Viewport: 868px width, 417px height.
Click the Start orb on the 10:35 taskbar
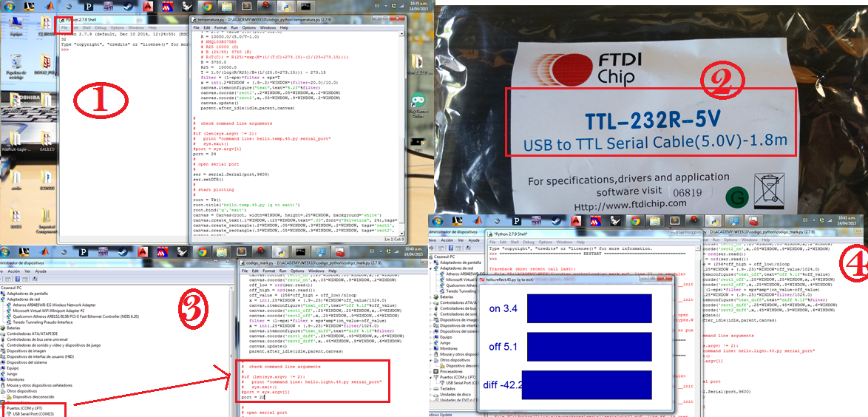point(8,6)
